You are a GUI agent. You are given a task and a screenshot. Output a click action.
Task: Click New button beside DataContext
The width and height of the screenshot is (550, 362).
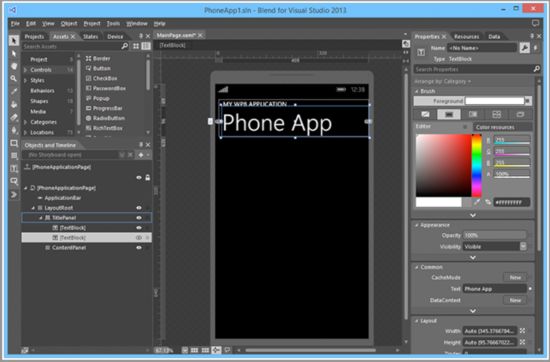(515, 300)
